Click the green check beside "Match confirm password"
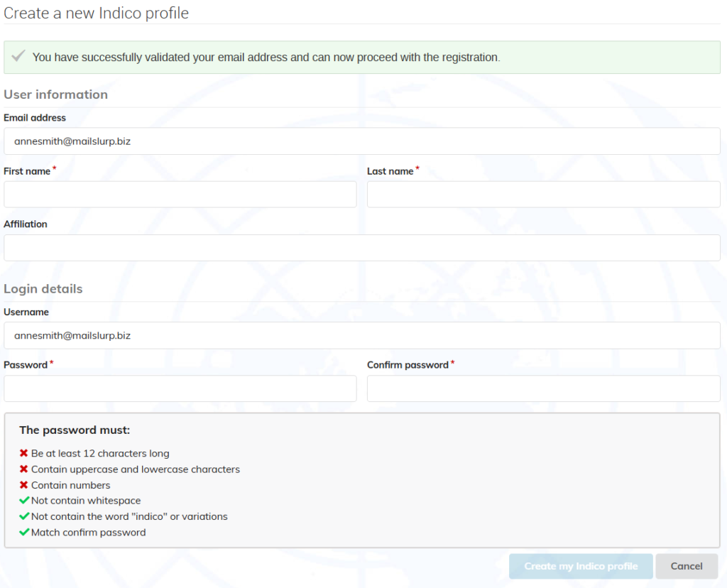This screenshot has height=588, width=727. [24, 533]
